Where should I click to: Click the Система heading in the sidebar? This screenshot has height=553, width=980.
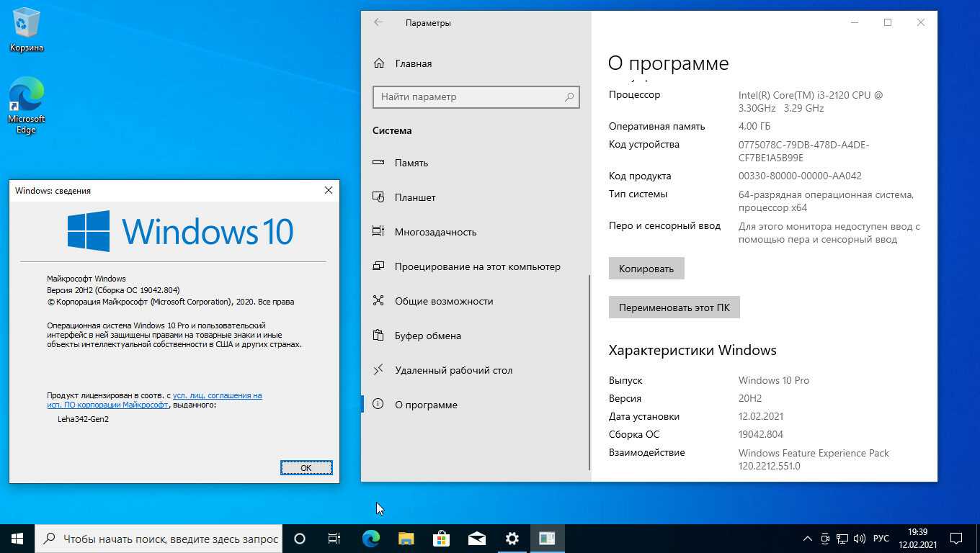tap(392, 130)
